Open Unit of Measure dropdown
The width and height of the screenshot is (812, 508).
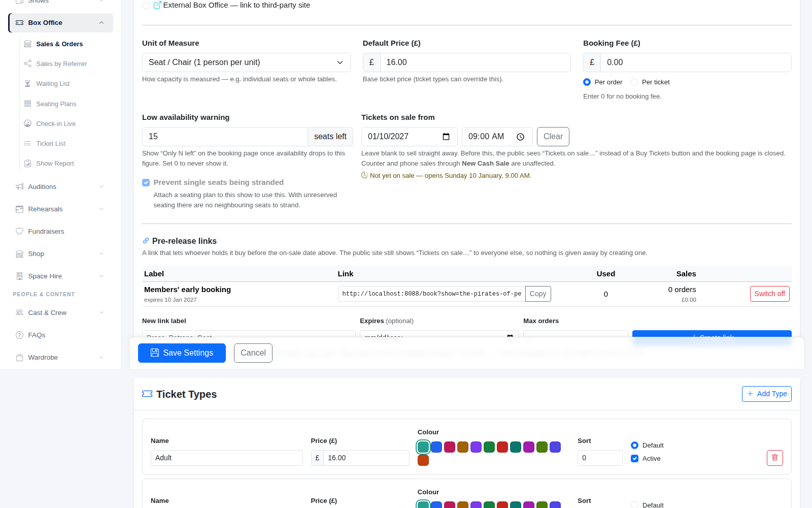point(246,62)
